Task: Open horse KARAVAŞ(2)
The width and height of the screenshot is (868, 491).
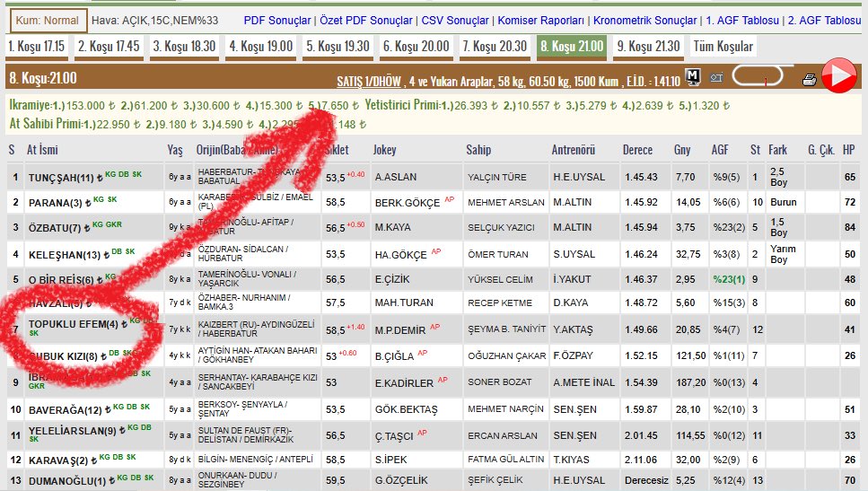Action: tap(58, 460)
